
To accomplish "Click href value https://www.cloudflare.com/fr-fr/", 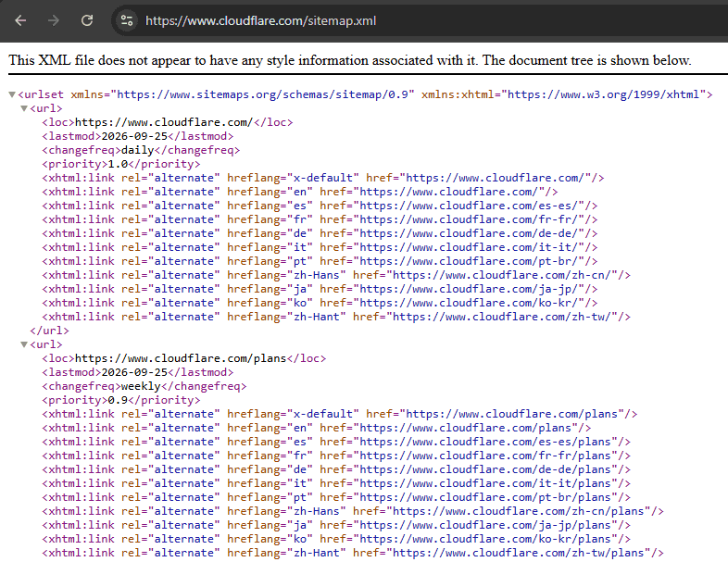I will coord(469,220).
